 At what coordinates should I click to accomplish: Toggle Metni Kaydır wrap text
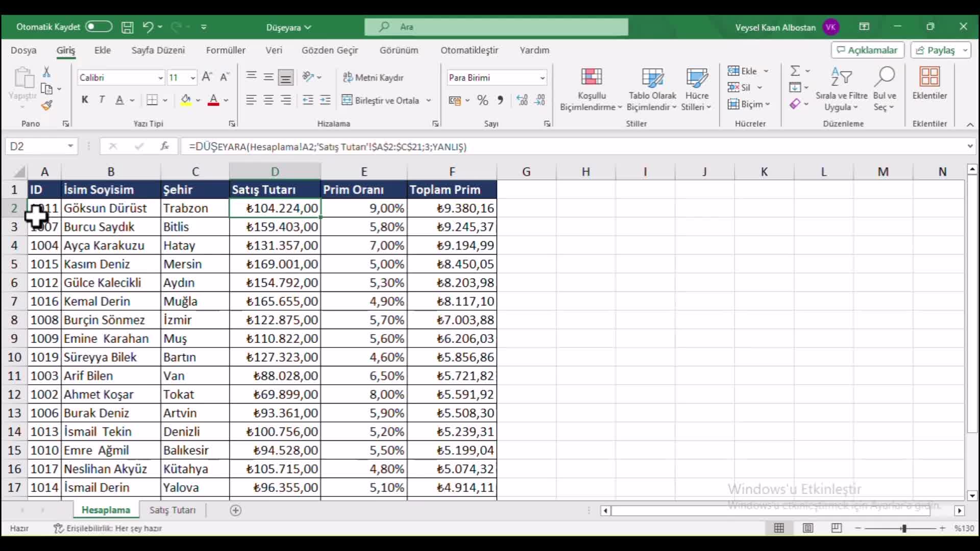click(373, 78)
